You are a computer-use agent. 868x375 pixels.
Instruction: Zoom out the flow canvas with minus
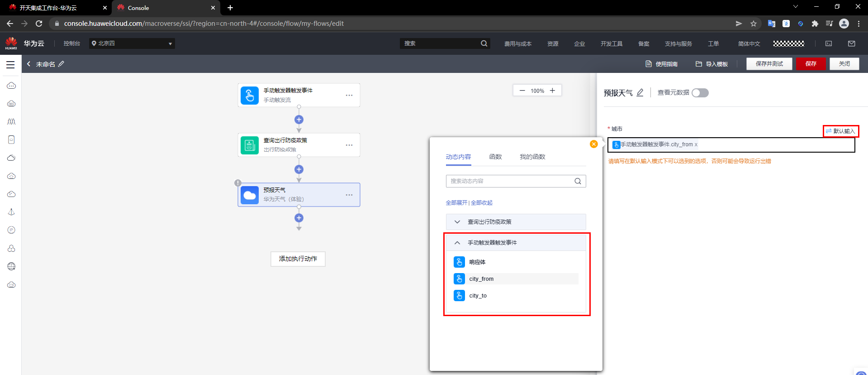[522, 91]
